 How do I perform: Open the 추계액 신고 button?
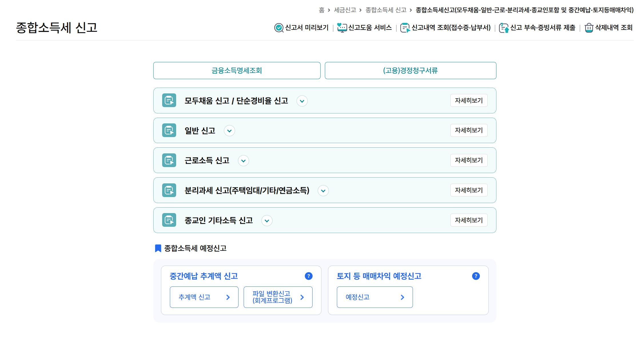tap(204, 297)
